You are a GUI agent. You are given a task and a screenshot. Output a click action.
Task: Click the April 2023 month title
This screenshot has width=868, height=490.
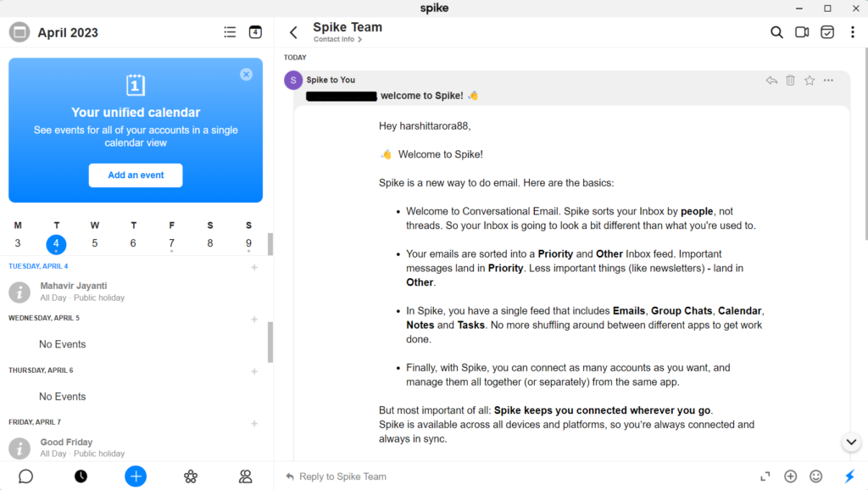[x=68, y=33]
